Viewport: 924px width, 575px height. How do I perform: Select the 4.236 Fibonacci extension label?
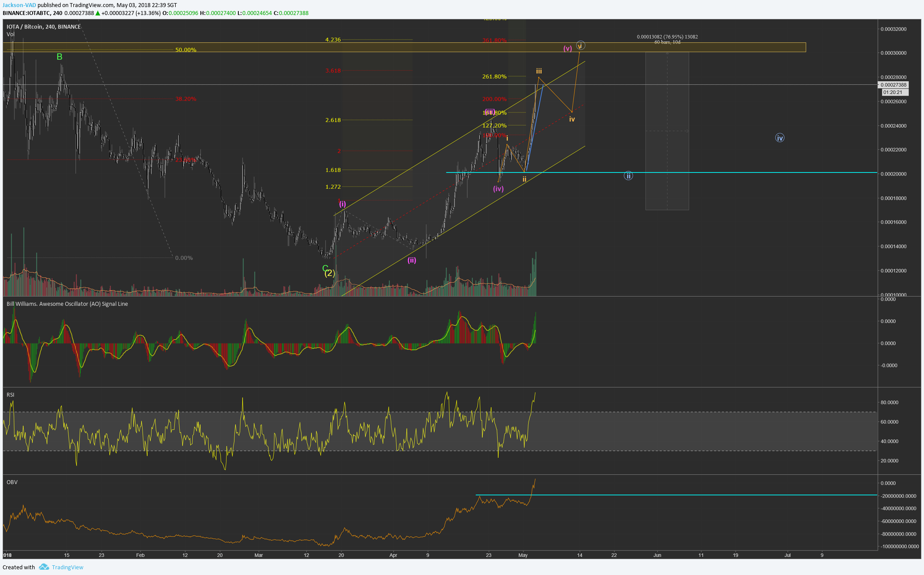[333, 39]
